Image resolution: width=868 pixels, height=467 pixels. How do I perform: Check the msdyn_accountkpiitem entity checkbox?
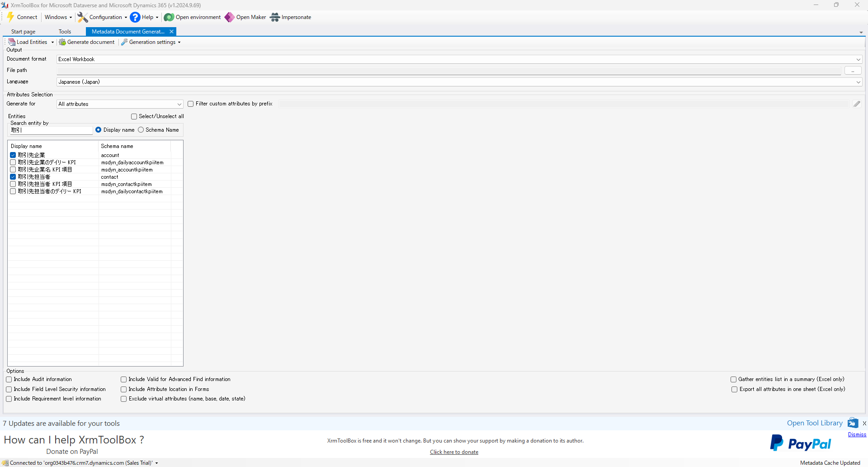(13, 169)
